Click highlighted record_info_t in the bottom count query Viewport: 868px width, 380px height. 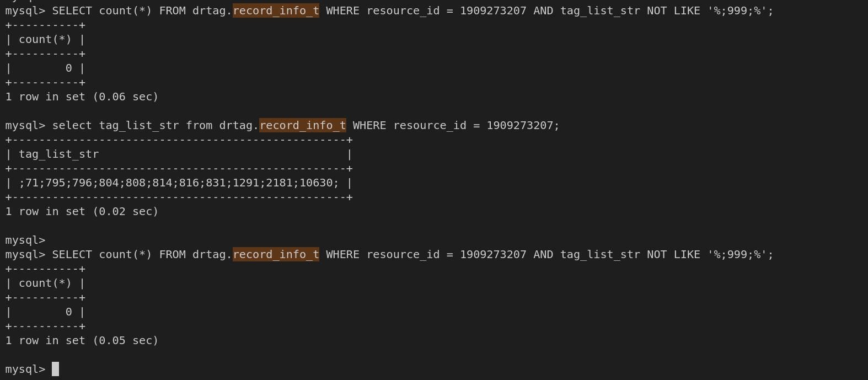tap(276, 254)
